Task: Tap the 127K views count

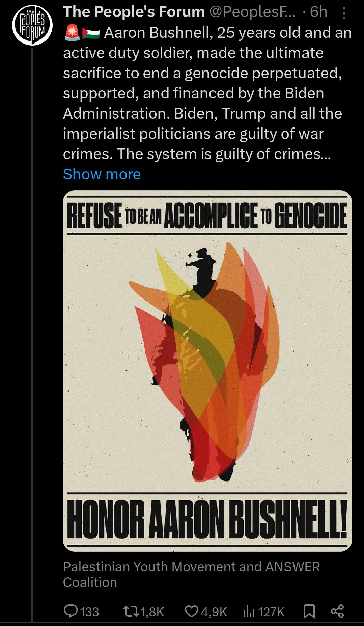Action: coord(272,611)
